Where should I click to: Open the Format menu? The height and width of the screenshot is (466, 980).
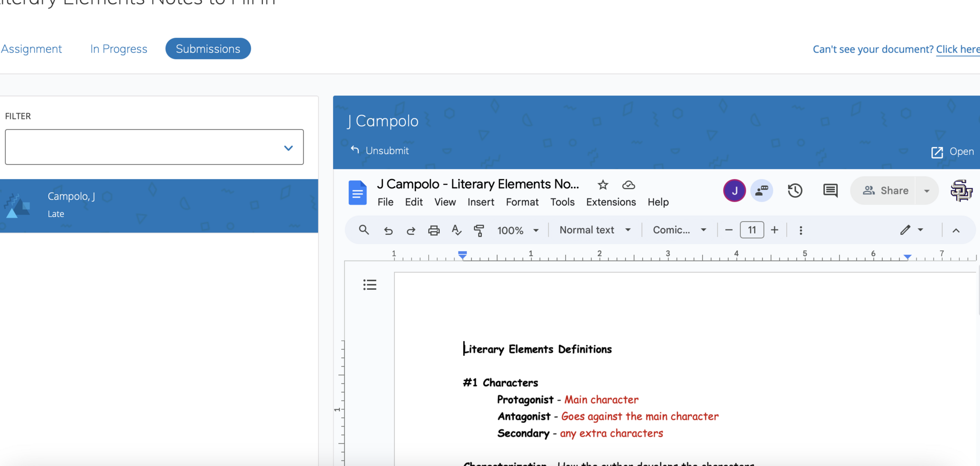[x=522, y=202]
